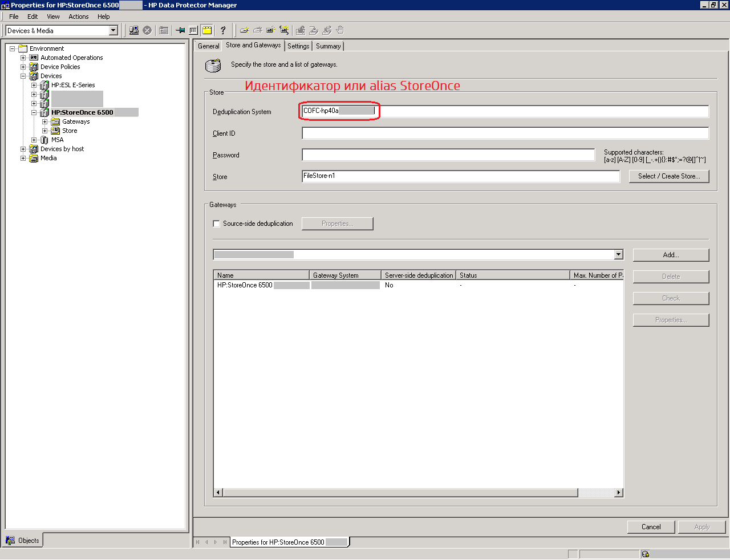Expand Device Policies node
The width and height of the screenshot is (730, 560).
pyautogui.click(x=23, y=67)
